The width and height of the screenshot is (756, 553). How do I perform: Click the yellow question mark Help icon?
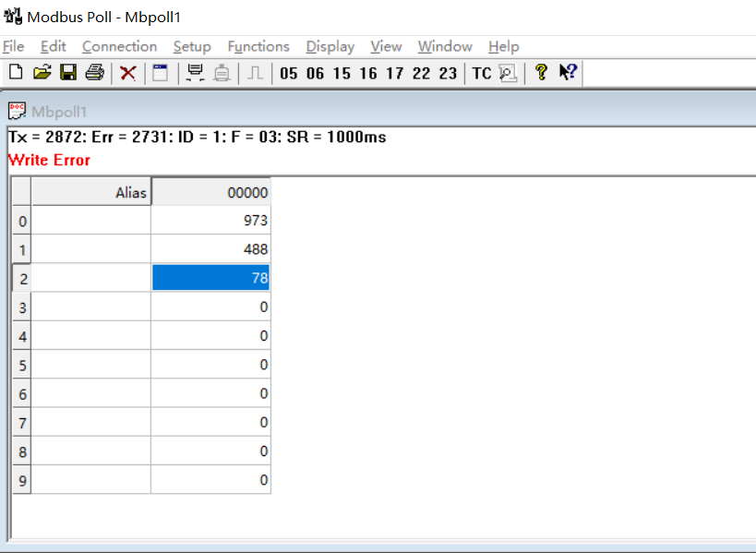coord(541,73)
